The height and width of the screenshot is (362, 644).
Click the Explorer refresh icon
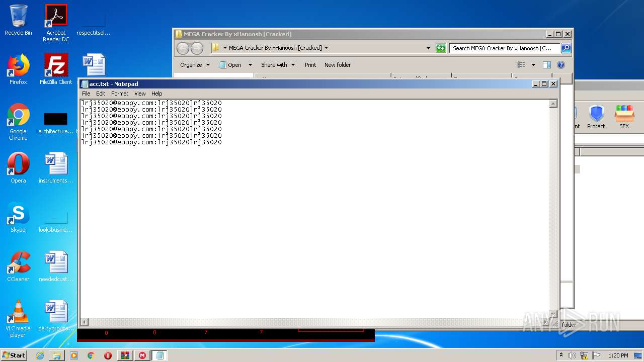(441, 48)
